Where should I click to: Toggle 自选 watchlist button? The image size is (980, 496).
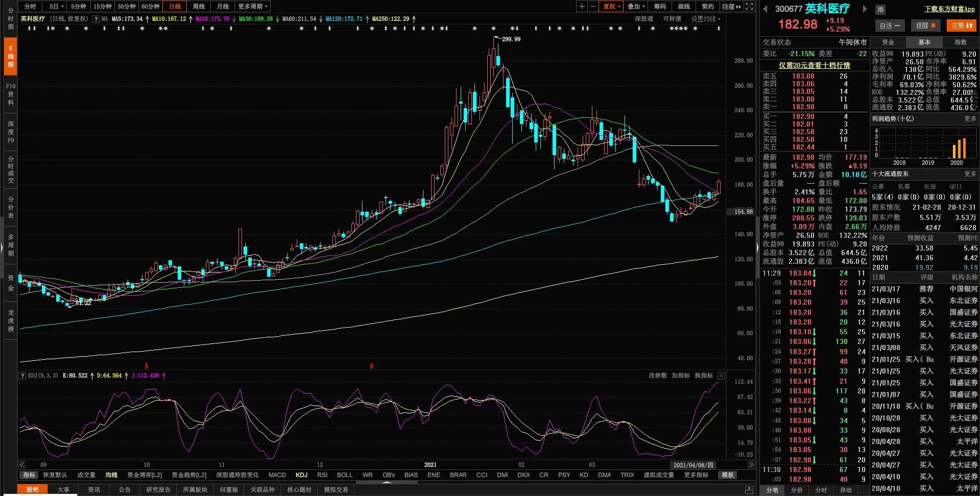pyautogui.click(x=890, y=26)
